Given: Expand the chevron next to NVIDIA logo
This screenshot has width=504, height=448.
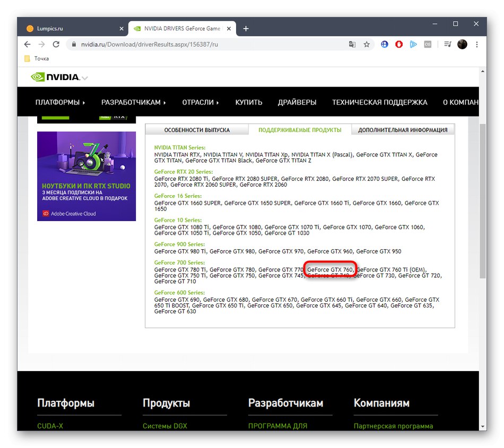Looking at the screenshot, I should [x=84, y=78].
